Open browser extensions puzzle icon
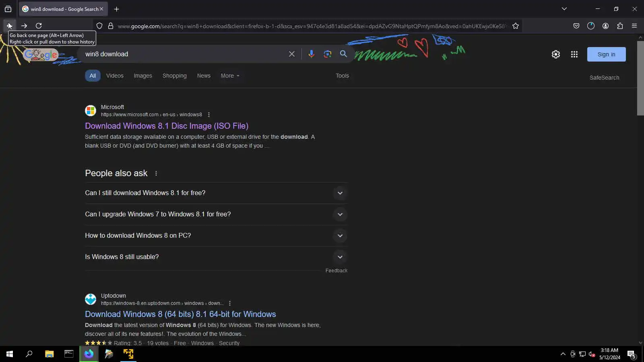The width and height of the screenshot is (644, 362). 620,26
